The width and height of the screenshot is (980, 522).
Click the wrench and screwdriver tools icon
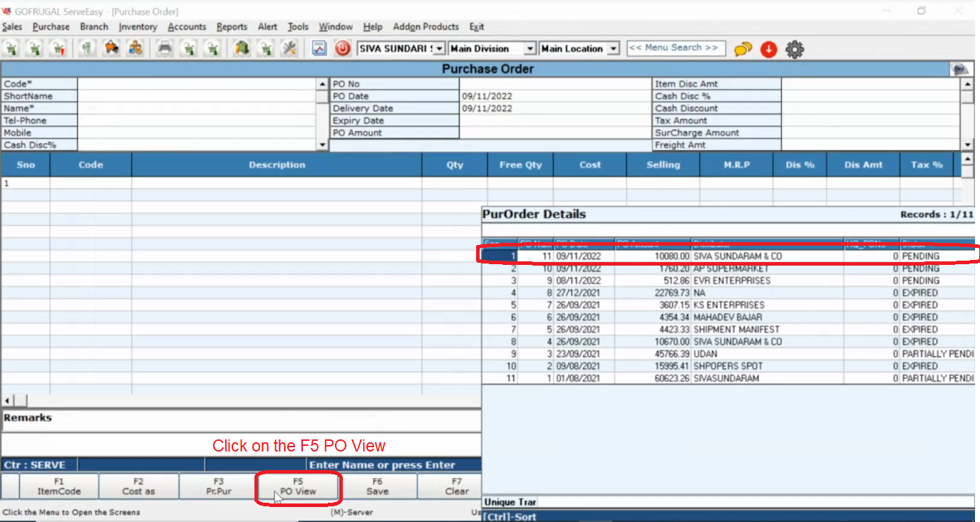point(289,48)
